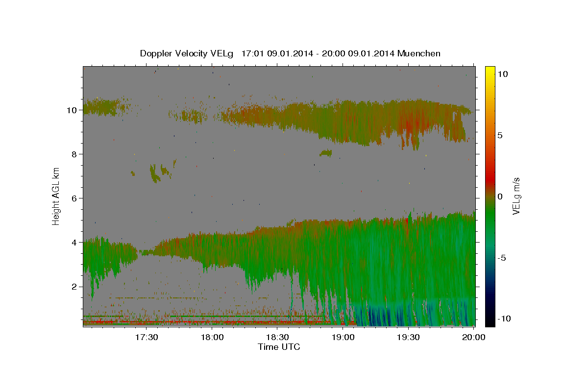The image size is (588, 392).
Task: Click the 17:30 time tick label
Action: pyautogui.click(x=146, y=337)
